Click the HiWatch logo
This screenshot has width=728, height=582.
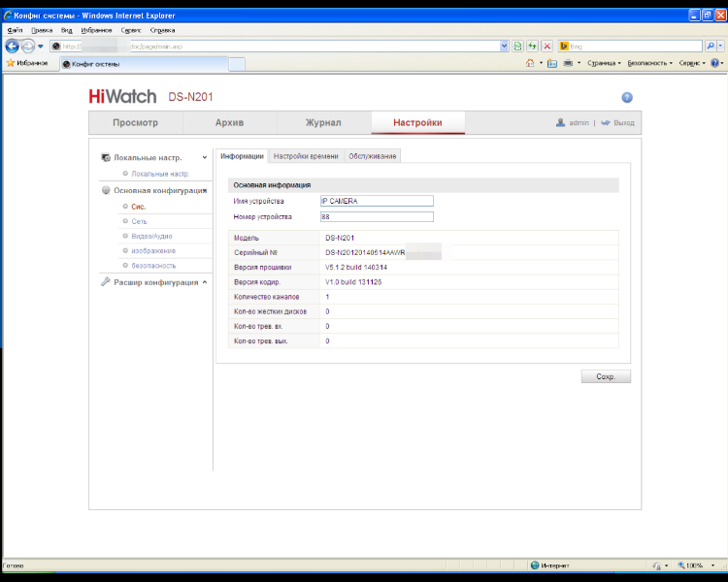(123, 97)
